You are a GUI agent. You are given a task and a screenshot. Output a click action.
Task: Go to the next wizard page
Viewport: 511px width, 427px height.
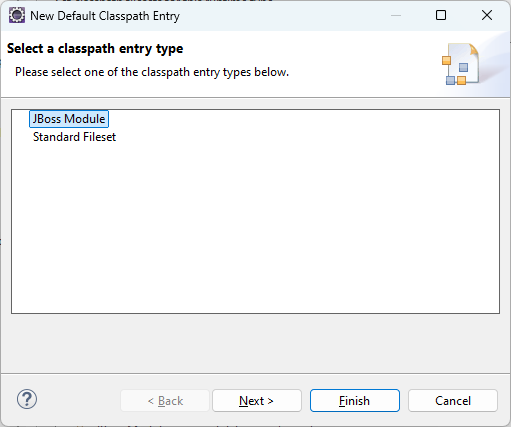pyautogui.click(x=257, y=400)
